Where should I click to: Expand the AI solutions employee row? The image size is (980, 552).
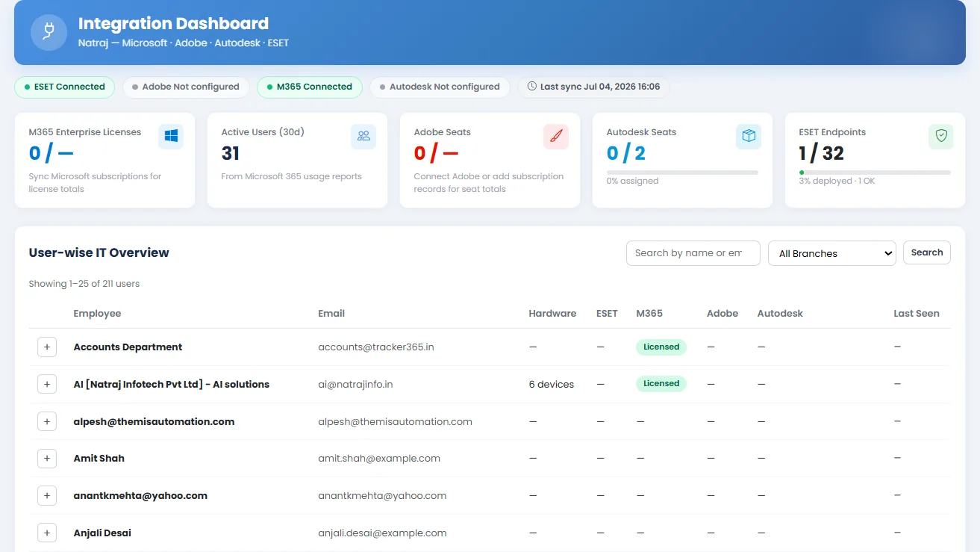[x=47, y=384]
